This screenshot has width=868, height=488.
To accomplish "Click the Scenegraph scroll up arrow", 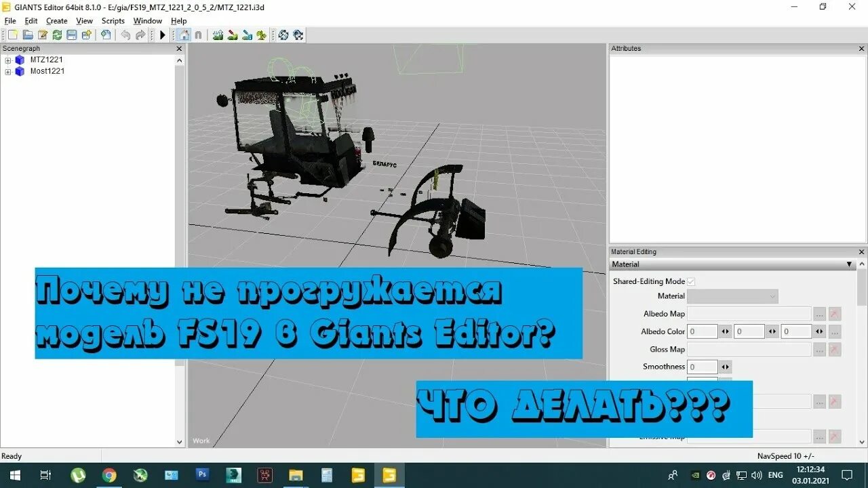I will [x=180, y=60].
